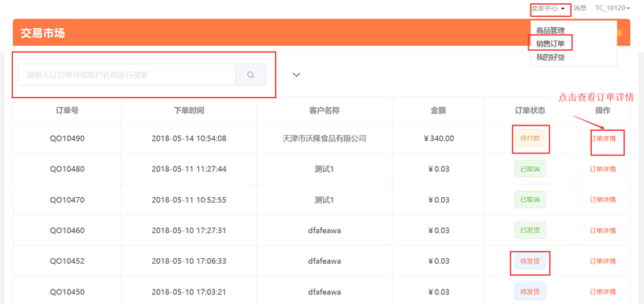The width and height of the screenshot is (644, 304).
Task: Click the 客户名称 column header
Action: coord(324,110)
